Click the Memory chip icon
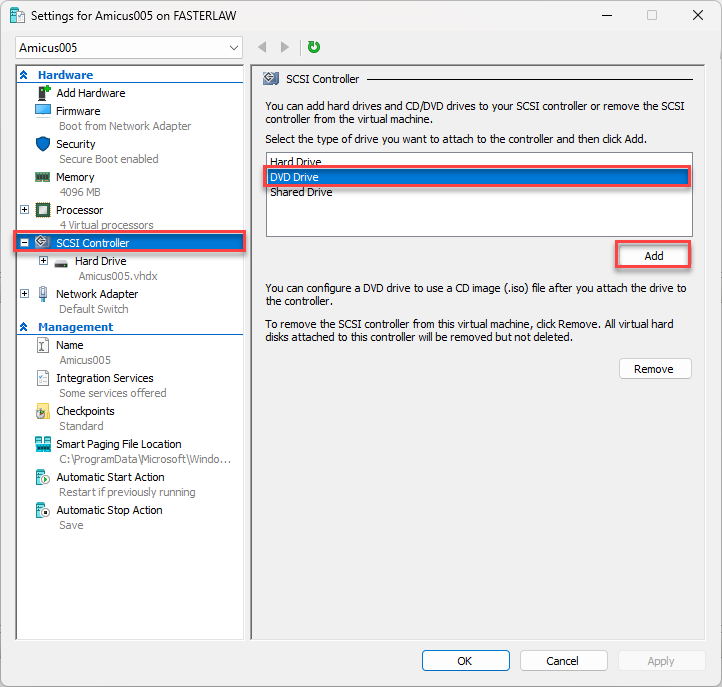Image resolution: width=722 pixels, height=687 pixels. click(42, 177)
